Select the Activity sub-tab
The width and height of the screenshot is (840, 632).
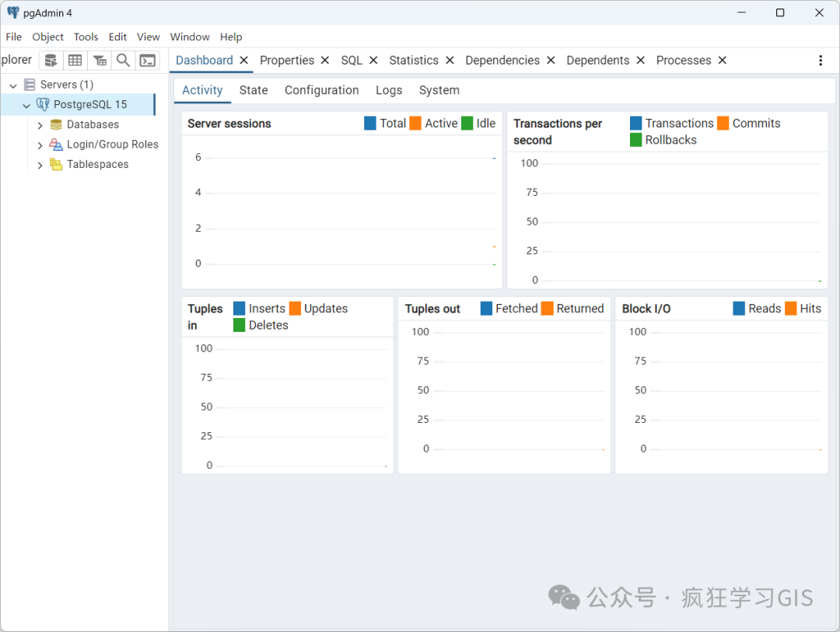(x=202, y=90)
